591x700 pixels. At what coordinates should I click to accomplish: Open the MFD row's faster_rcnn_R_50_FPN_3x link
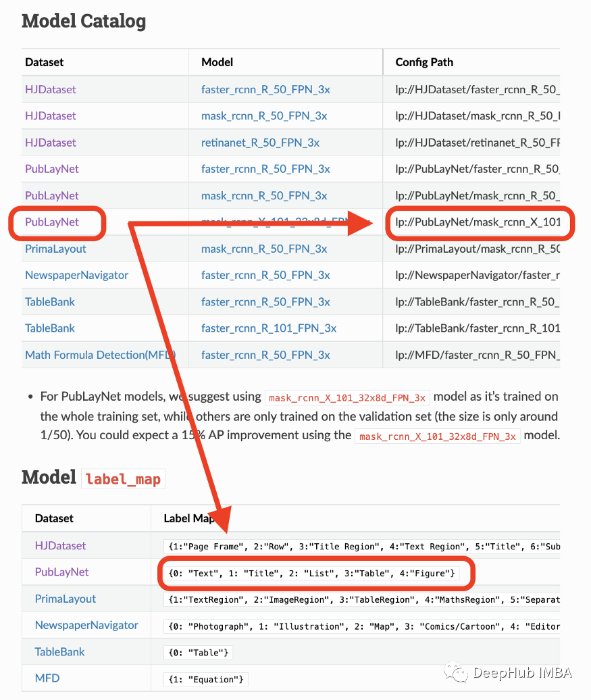[x=265, y=355]
